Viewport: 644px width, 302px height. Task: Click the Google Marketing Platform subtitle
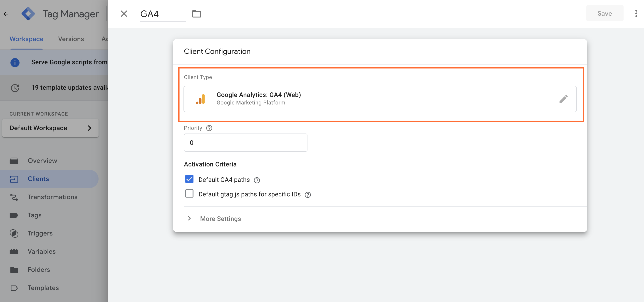coord(251,103)
